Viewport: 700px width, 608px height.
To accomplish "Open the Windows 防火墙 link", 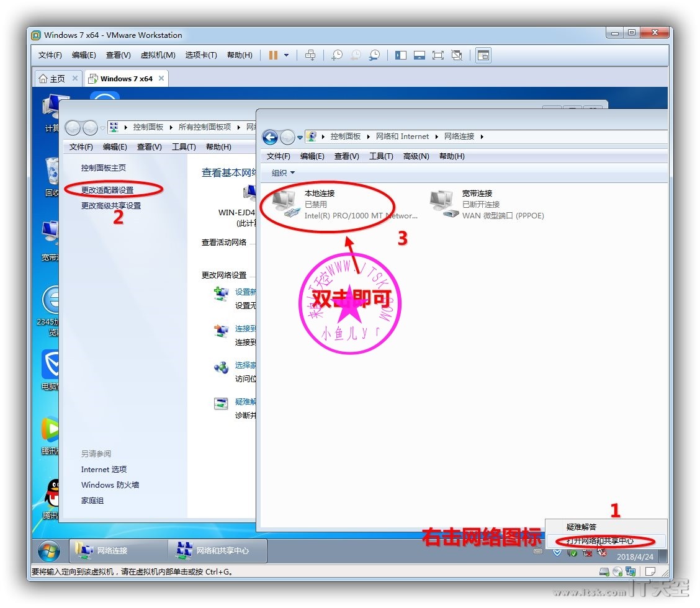I will click(110, 485).
